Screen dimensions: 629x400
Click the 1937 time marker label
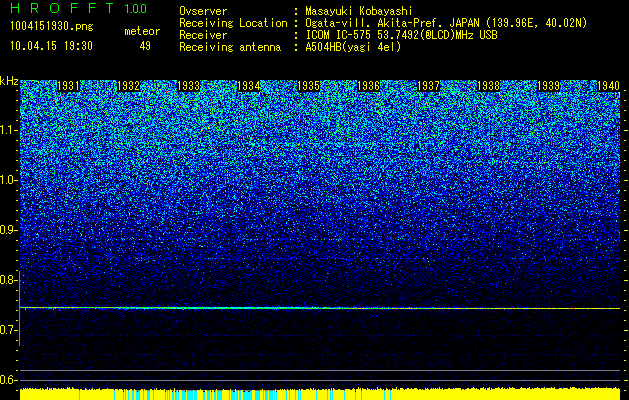click(x=428, y=86)
